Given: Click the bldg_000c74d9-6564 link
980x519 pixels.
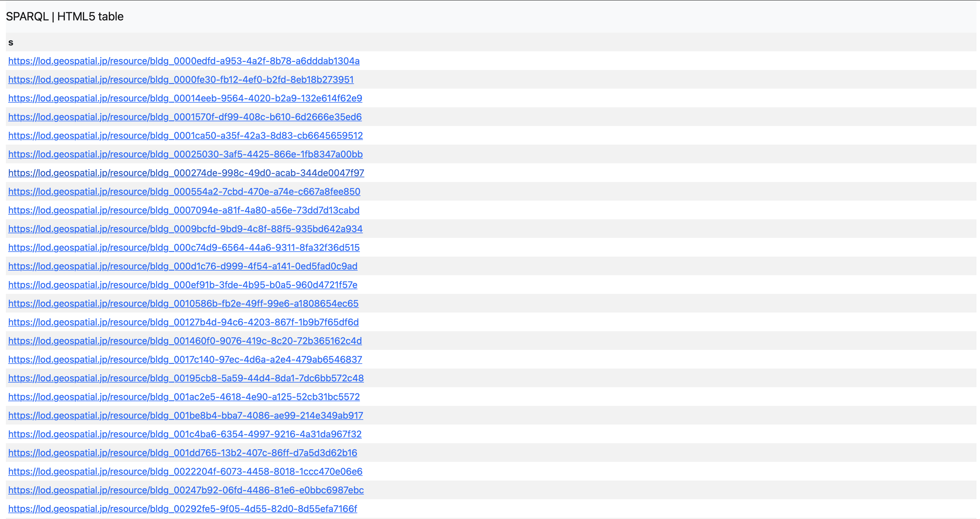Looking at the screenshot, I should pyautogui.click(x=184, y=247).
